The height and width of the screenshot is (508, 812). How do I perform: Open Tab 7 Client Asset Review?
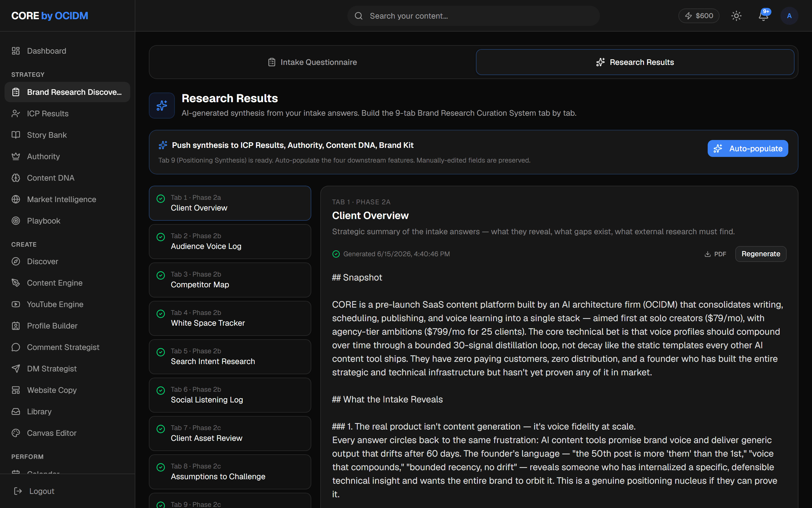coord(230,433)
